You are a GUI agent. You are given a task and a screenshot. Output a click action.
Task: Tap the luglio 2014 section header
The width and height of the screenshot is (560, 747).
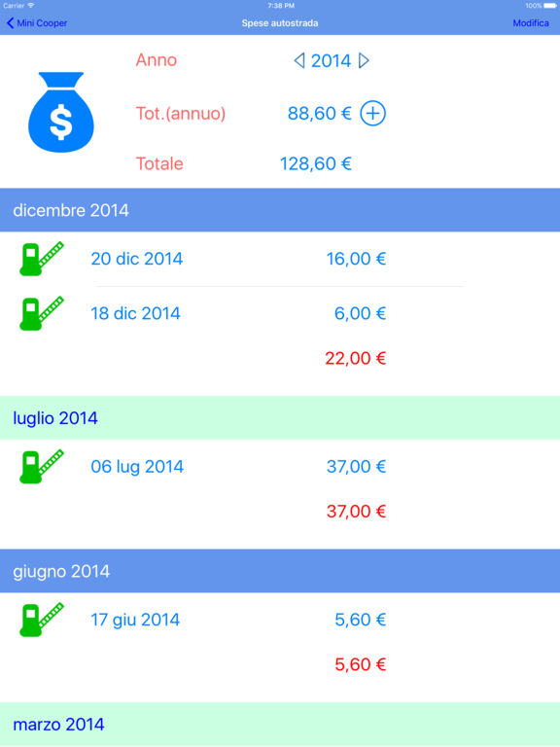(x=280, y=418)
